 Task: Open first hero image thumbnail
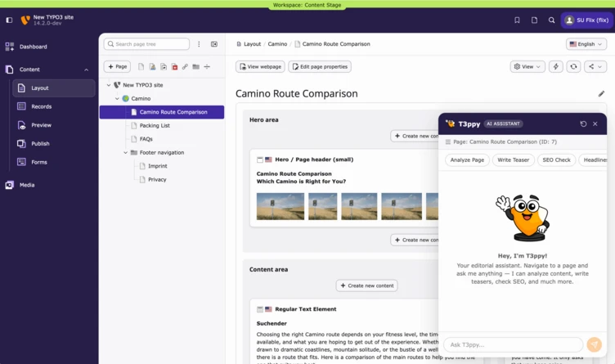click(x=280, y=206)
